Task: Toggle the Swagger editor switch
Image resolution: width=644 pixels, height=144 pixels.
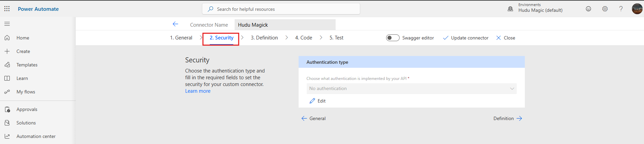Action: [x=393, y=38]
